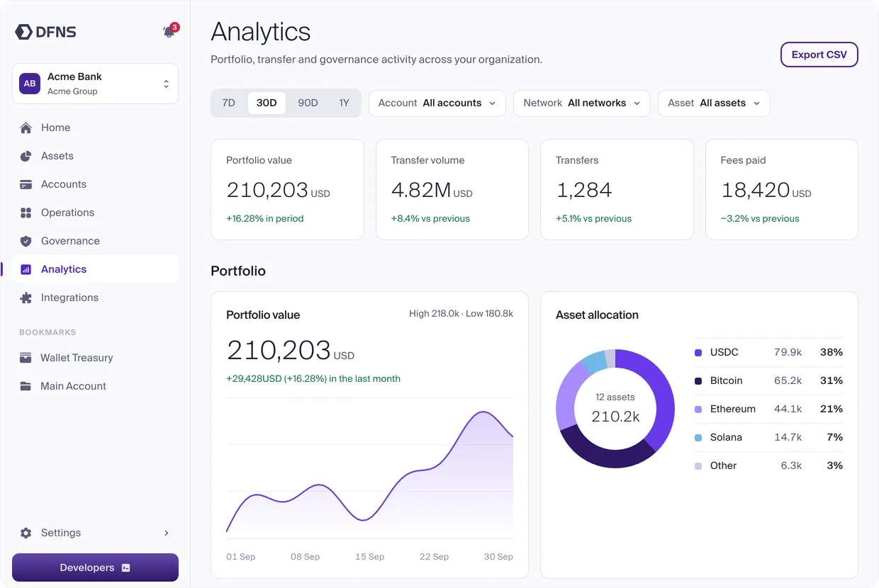Image resolution: width=879 pixels, height=588 pixels.
Task: Click the Bitcoin 31% percentage
Action: tap(832, 380)
